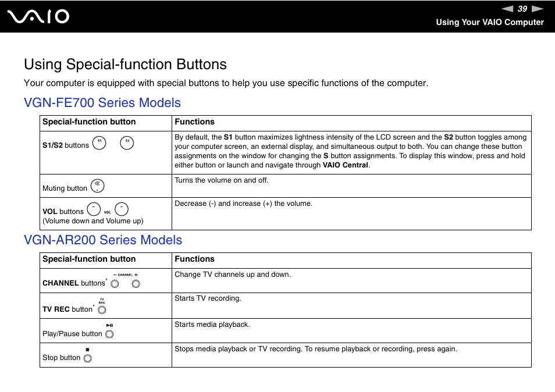Click 'Your computer is equipped with special buttons' sentence
Screen dimensions: 555x392
click(226, 83)
